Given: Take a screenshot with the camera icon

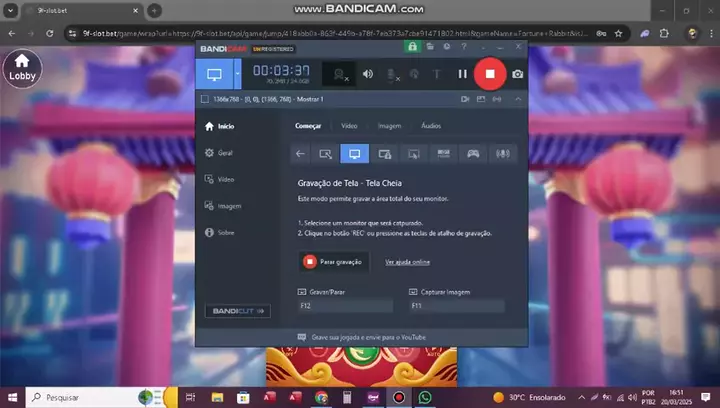Looking at the screenshot, I should click(x=518, y=74).
